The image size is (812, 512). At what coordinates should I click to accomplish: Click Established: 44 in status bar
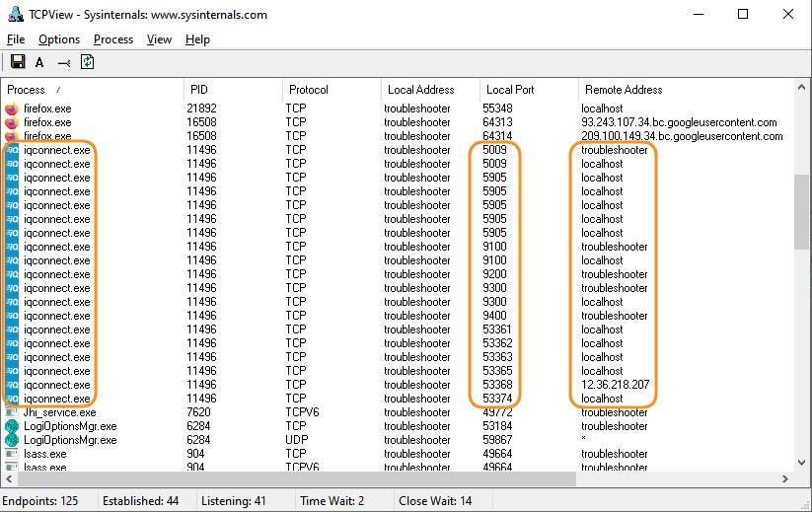[x=140, y=501]
